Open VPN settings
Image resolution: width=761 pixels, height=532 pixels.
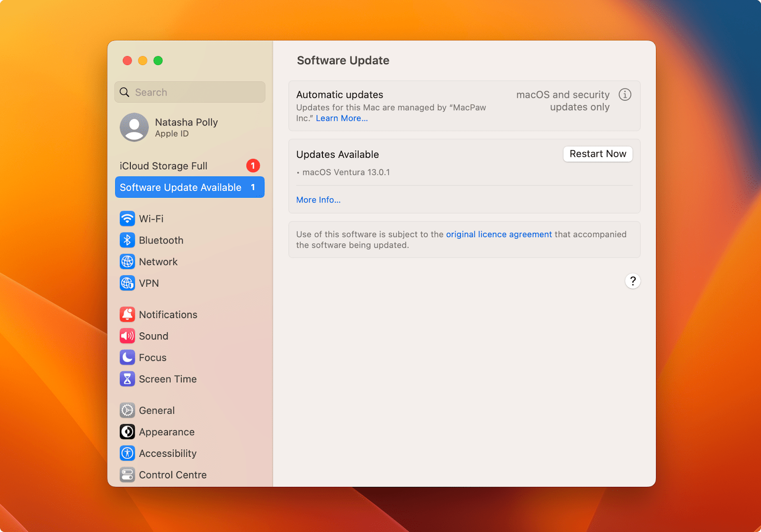pyautogui.click(x=149, y=283)
